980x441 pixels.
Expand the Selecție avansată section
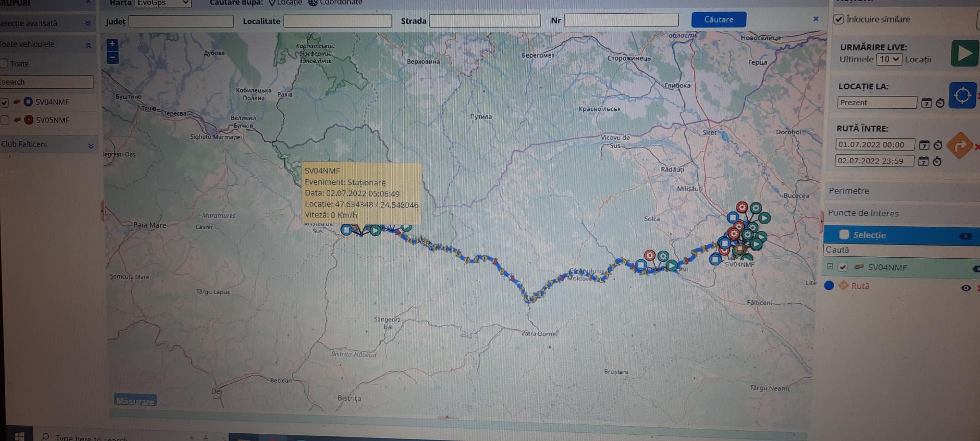(x=88, y=23)
